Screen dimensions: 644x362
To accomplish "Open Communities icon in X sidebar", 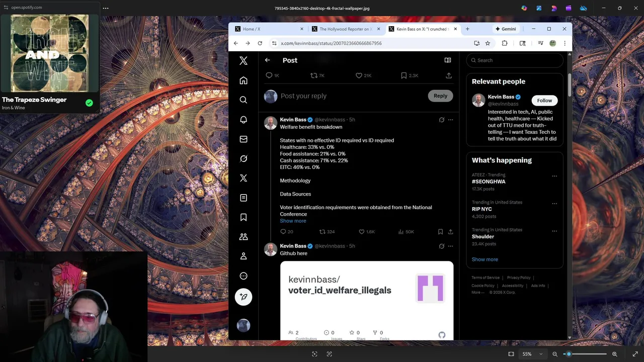I will 244,236.
